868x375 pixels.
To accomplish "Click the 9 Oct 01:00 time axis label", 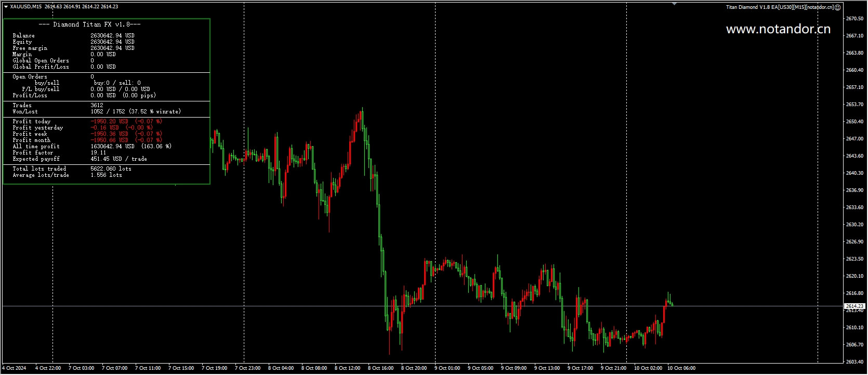I will coord(448,368).
